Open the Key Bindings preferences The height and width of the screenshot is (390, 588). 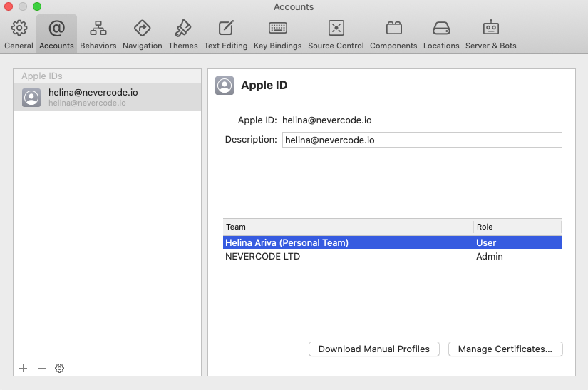[277, 34]
